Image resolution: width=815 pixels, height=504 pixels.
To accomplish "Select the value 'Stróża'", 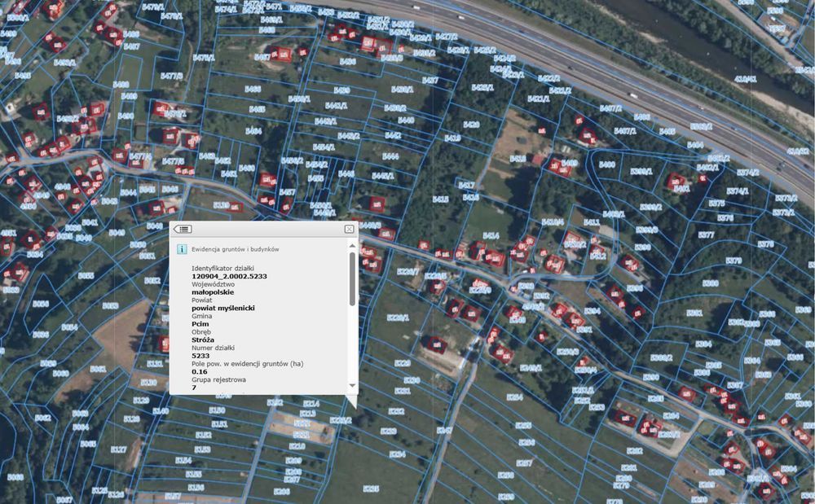I will tap(203, 340).
